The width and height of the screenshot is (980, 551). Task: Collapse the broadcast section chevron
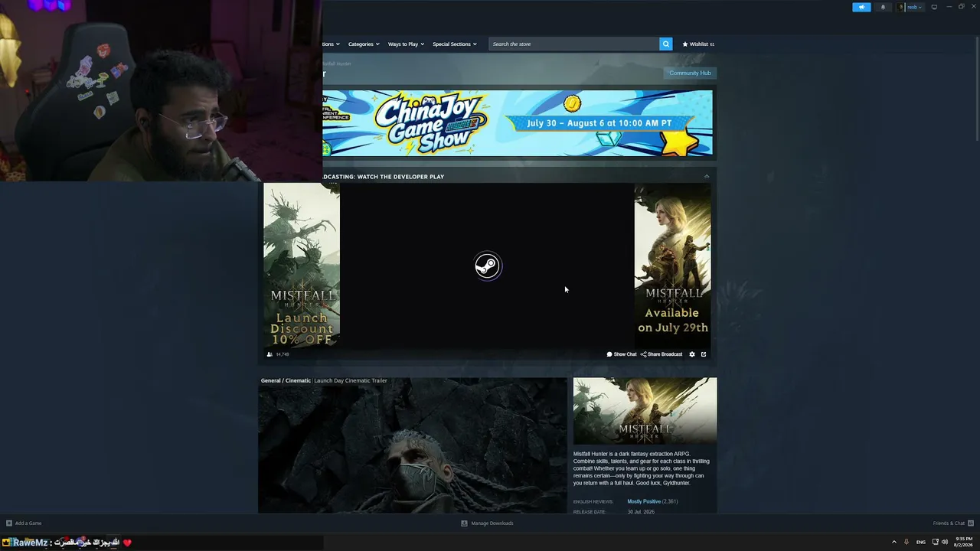[707, 177]
